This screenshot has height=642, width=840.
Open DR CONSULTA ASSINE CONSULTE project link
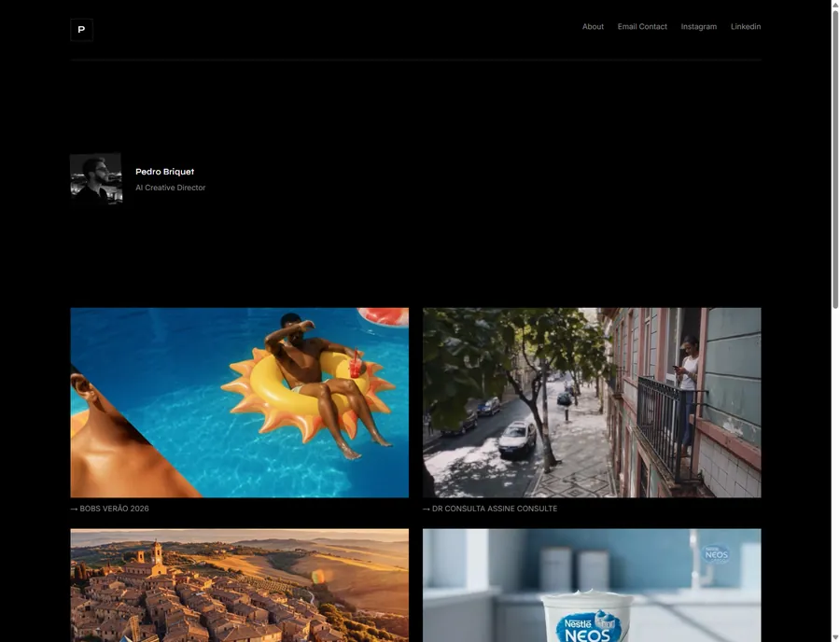pos(490,509)
